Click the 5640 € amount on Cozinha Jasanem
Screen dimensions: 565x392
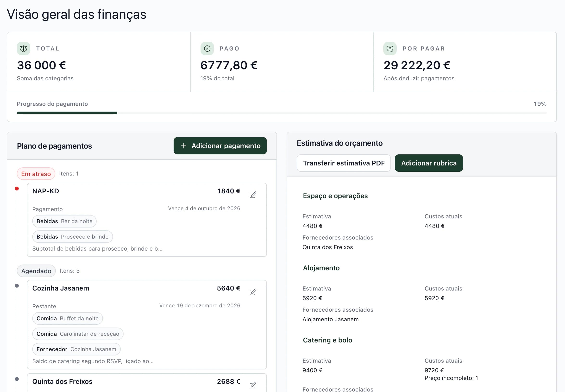tap(229, 288)
